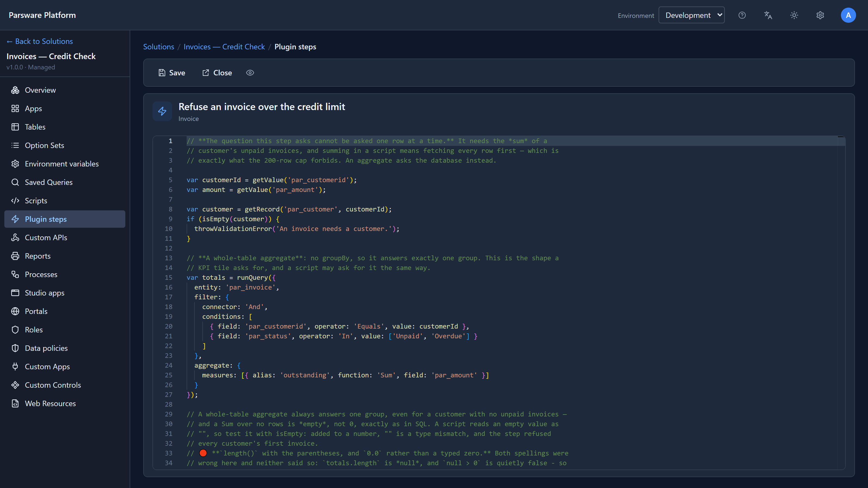Click the lightning icon beside the step title
This screenshot has width=868, height=488.
[162, 111]
